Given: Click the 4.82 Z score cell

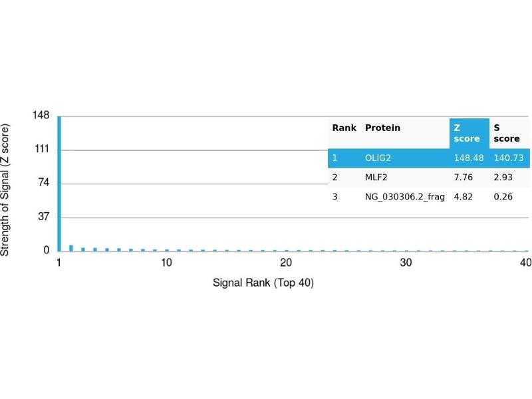Looking at the screenshot, I should pyautogui.click(x=463, y=196).
